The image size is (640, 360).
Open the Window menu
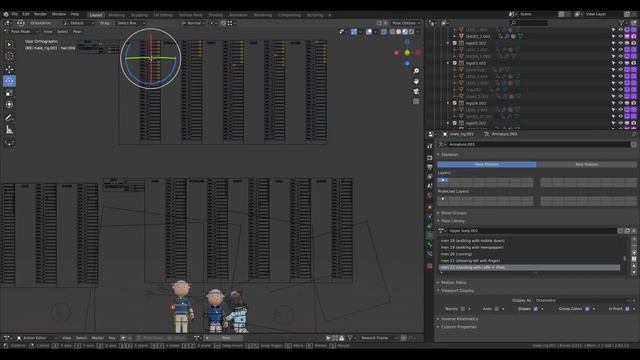(59, 14)
